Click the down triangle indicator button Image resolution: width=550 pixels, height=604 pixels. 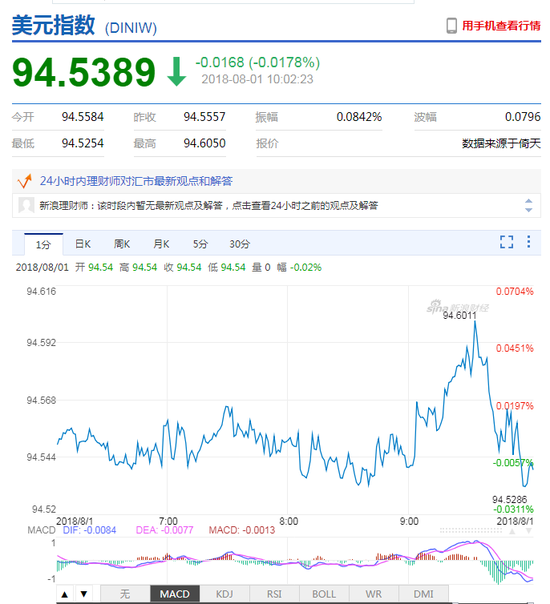[83, 594]
